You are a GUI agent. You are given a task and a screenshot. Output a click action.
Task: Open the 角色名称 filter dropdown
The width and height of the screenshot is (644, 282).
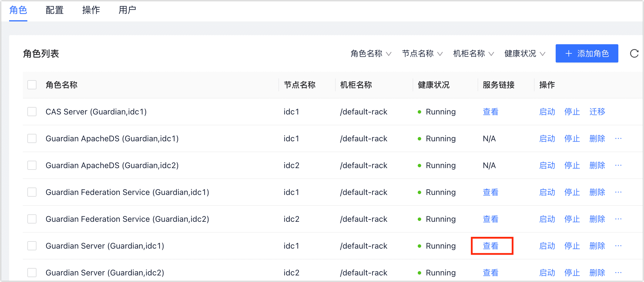tap(371, 53)
